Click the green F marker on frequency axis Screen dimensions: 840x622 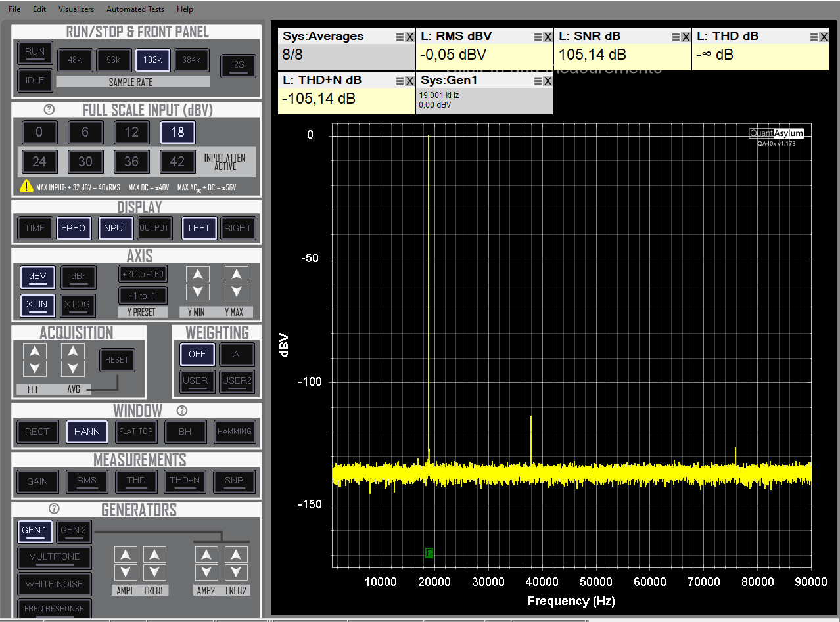(429, 553)
